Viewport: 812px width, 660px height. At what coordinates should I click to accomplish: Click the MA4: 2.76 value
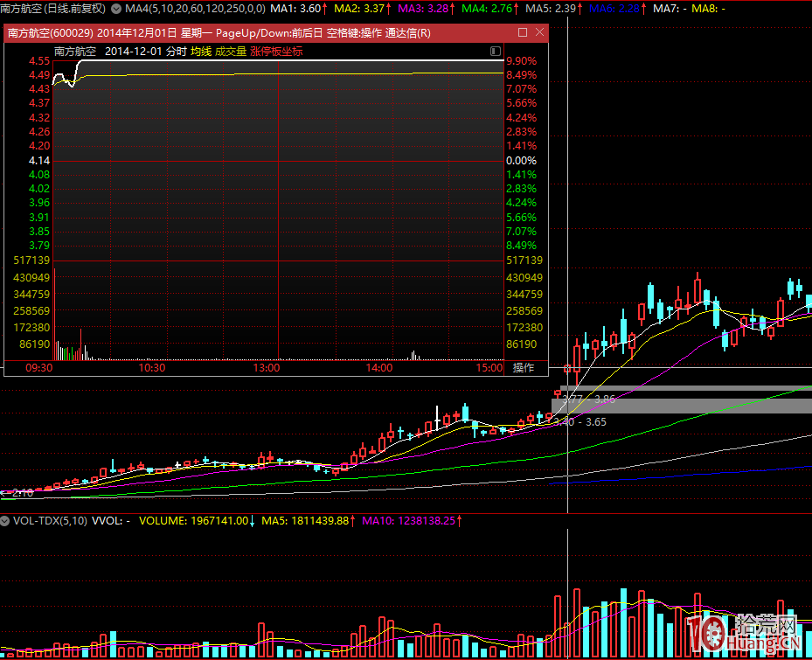click(487, 9)
